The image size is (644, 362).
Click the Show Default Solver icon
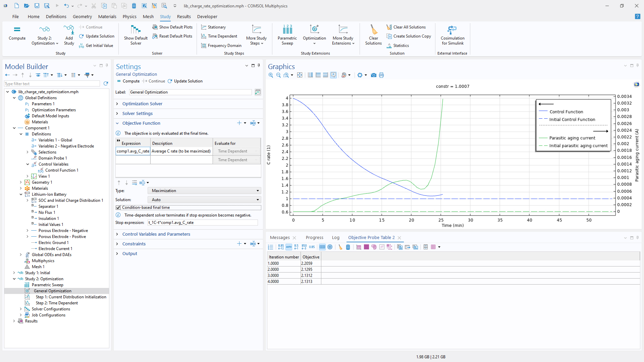[136, 30]
